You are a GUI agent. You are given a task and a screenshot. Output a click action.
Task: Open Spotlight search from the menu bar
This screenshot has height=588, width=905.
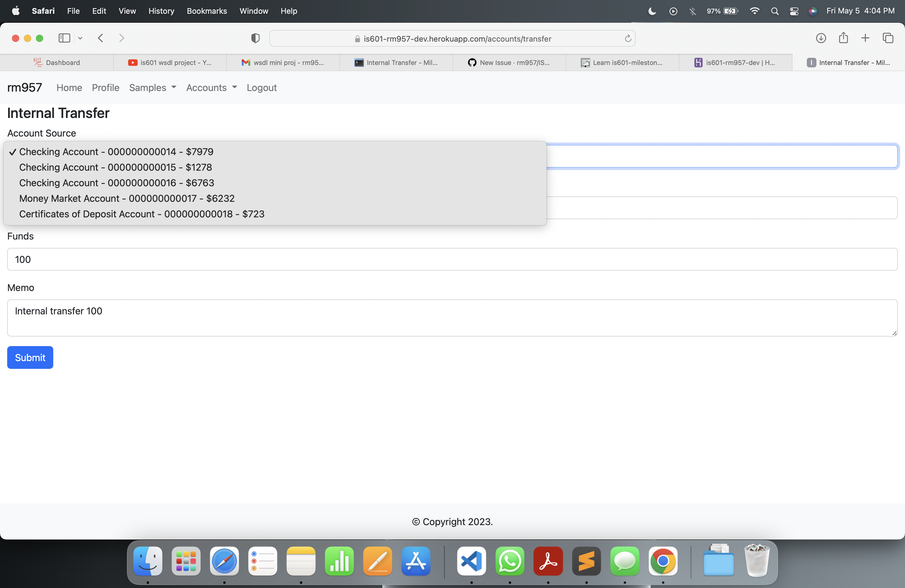pyautogui.click(x=775, y=11)
